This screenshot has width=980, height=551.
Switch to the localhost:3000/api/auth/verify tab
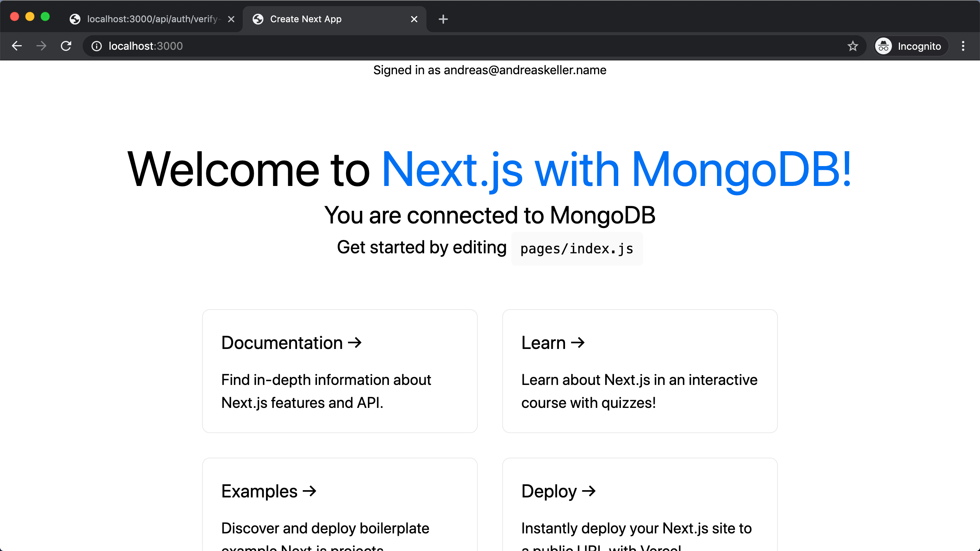coord(152,19)
